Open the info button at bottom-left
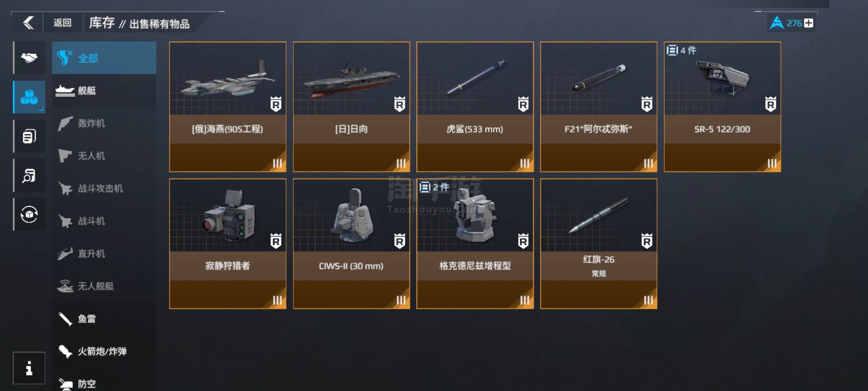Viewport: 868px width, 391px height. 29,368
